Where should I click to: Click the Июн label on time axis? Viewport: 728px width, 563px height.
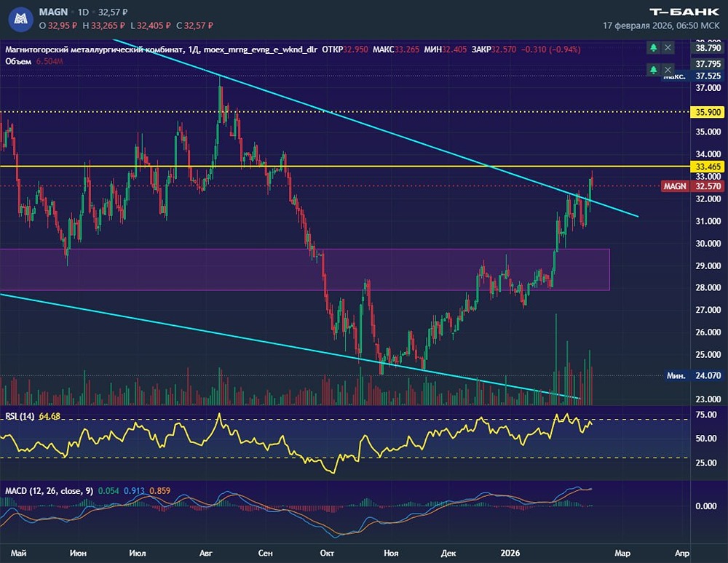[x=78, y=553]
